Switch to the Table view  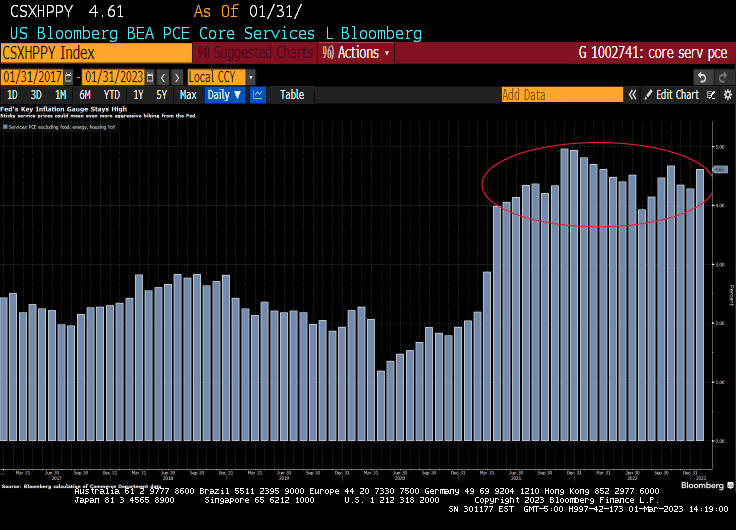291,95
